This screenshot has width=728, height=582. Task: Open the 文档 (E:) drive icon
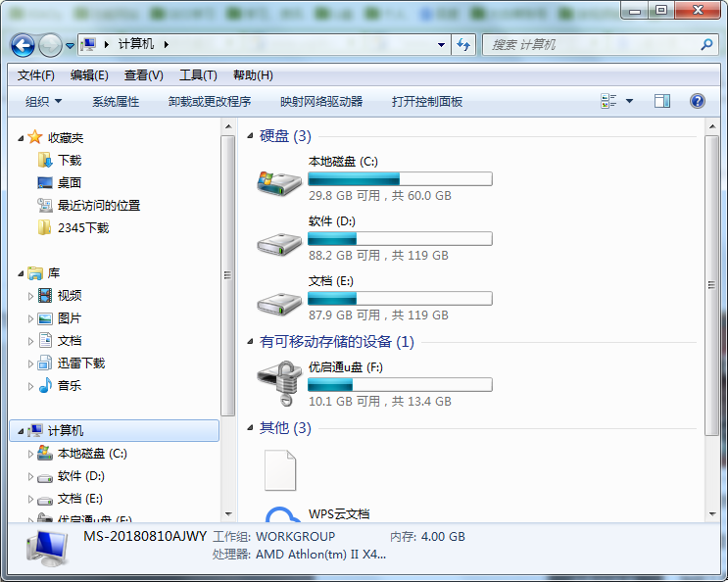click(279, 302)
